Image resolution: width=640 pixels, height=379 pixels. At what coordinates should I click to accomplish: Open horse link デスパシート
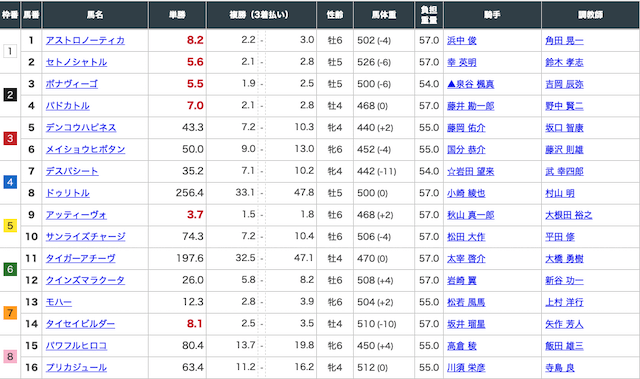tap(72, 171)
